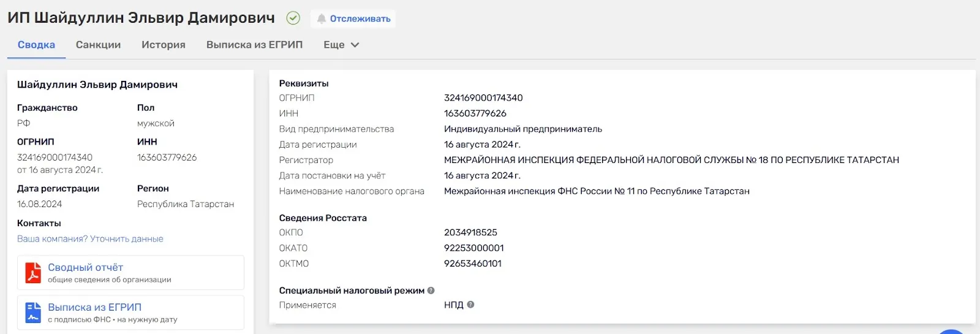Click the Республика Татарстан region value

tap(186, 204)
